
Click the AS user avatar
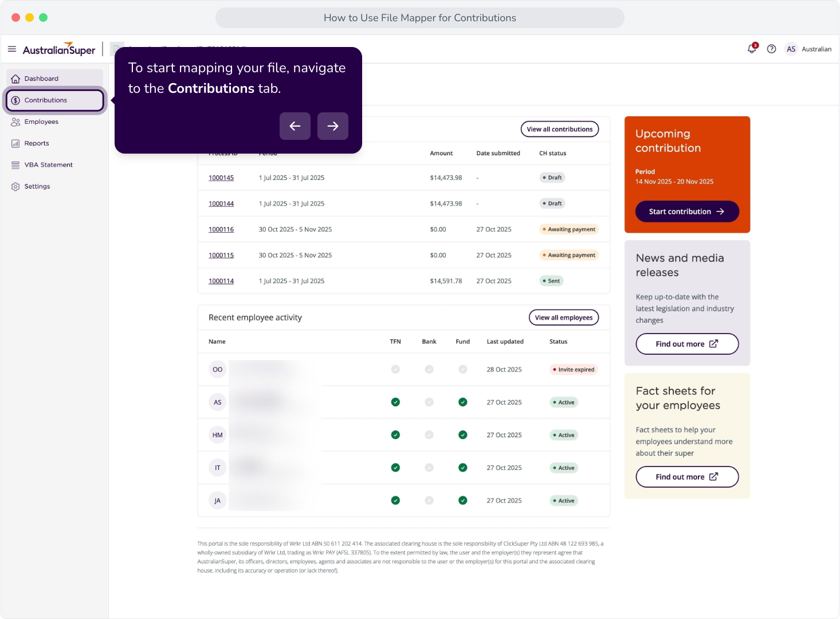pyautogui.click(x=791, y=49)
